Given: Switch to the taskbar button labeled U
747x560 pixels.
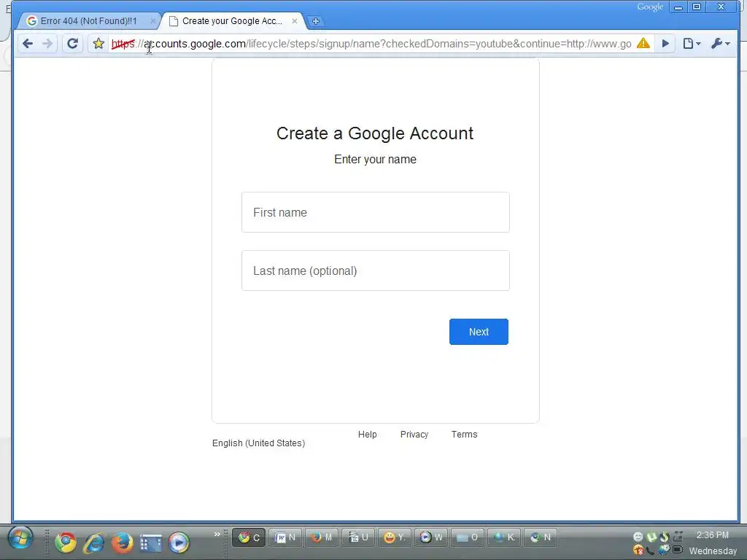Looking at the screenshot, I should coord(357,537).
